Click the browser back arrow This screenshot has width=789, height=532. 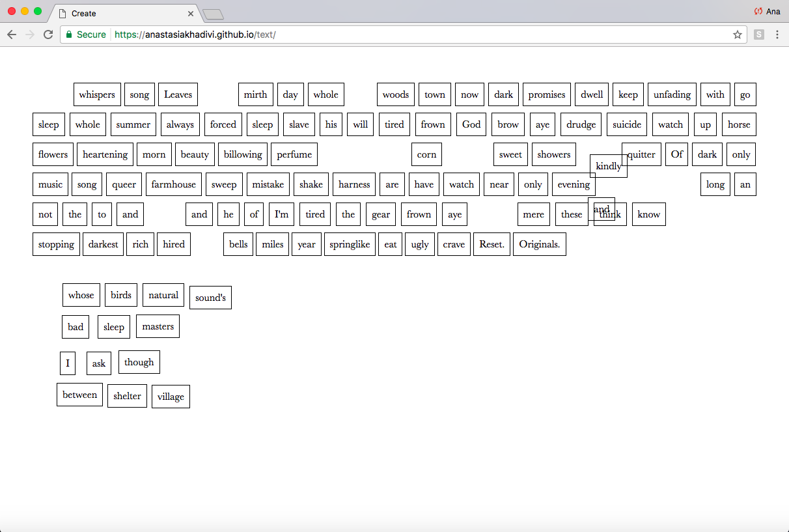(x=11, y=35)
